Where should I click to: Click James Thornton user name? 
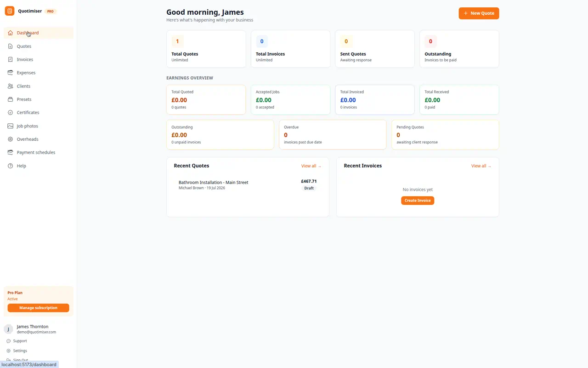click(33, 327)
